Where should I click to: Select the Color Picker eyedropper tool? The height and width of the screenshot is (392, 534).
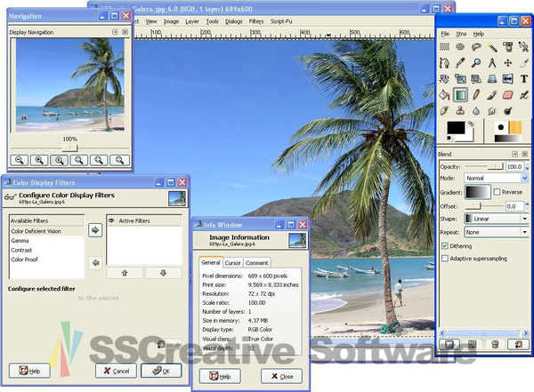(x=460, y=62)
